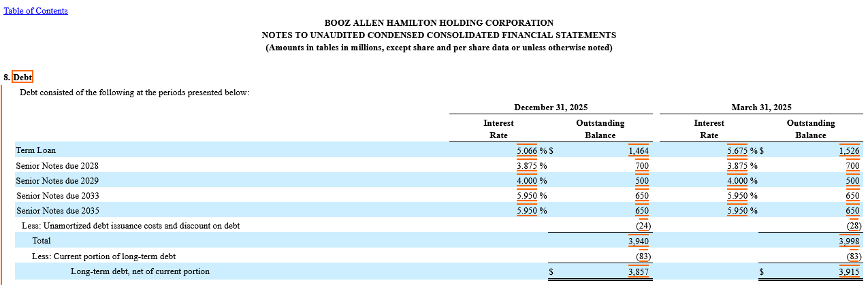Click the Total value 3,998
Screen dimensions: 868x285
850,241
